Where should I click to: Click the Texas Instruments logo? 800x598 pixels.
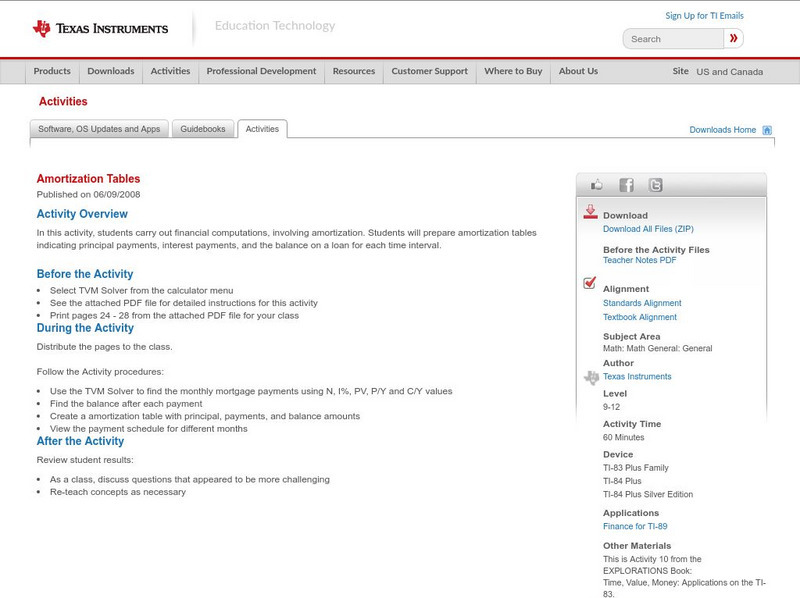point(100,29)
